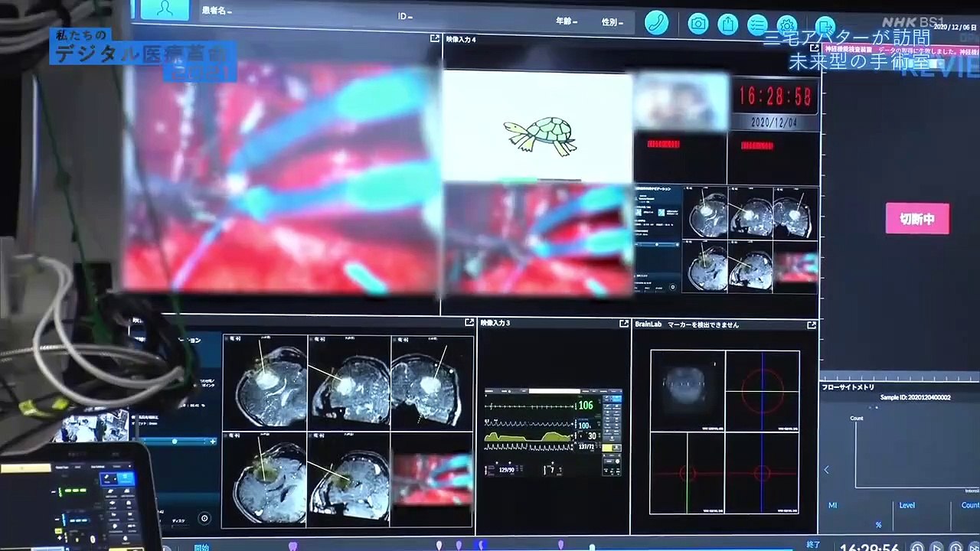Start a call with the phone icon
Viewport: 980px width, 551px height.
click(656, 23)
